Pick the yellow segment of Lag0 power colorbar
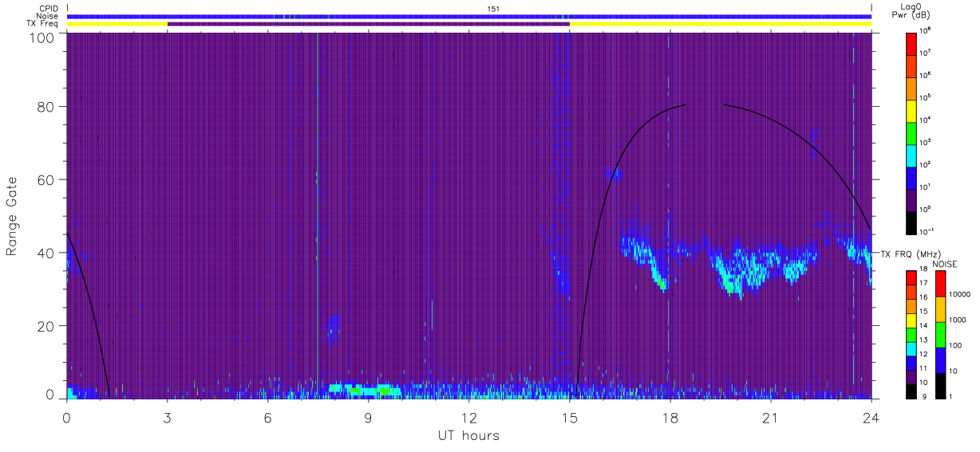Screen dimensions: 980x452 [x=912, y=110]
